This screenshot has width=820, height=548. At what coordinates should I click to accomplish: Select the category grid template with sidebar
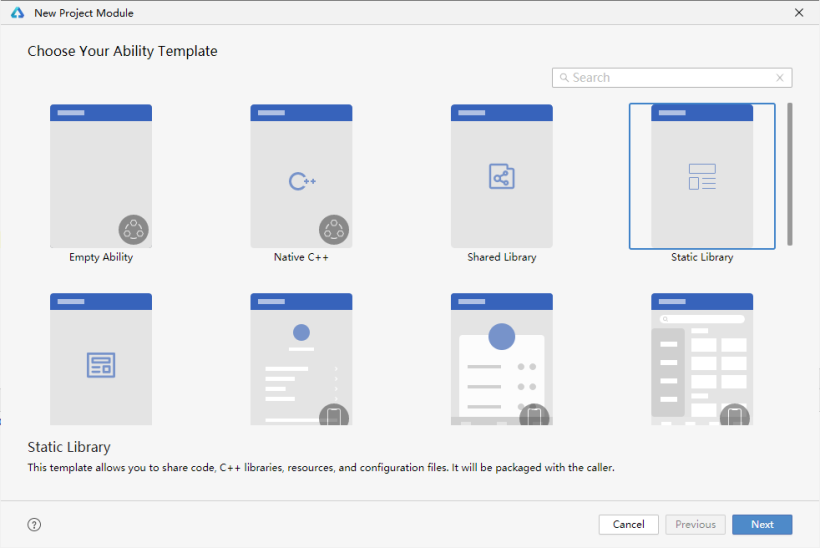tap(702, 359)
